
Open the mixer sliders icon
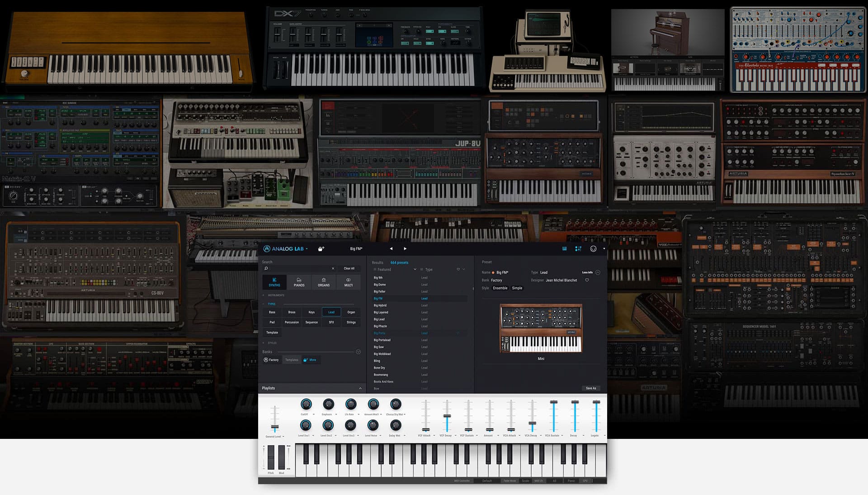click(578, 249)
